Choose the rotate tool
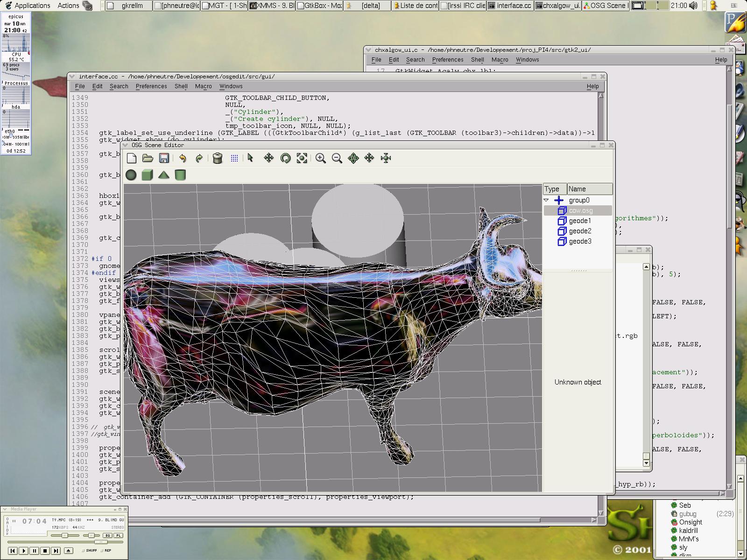 [x=285, y=158]
